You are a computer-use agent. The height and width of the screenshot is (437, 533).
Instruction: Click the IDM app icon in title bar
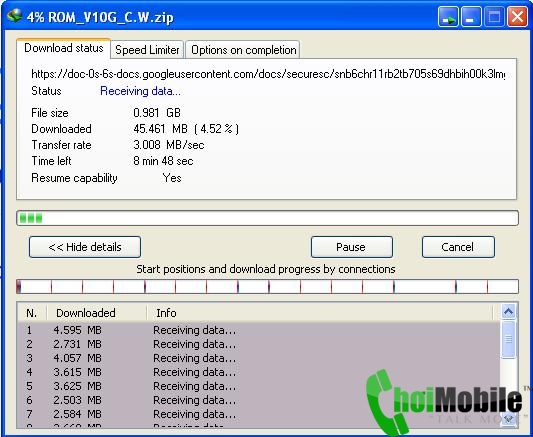coord(14,16)
